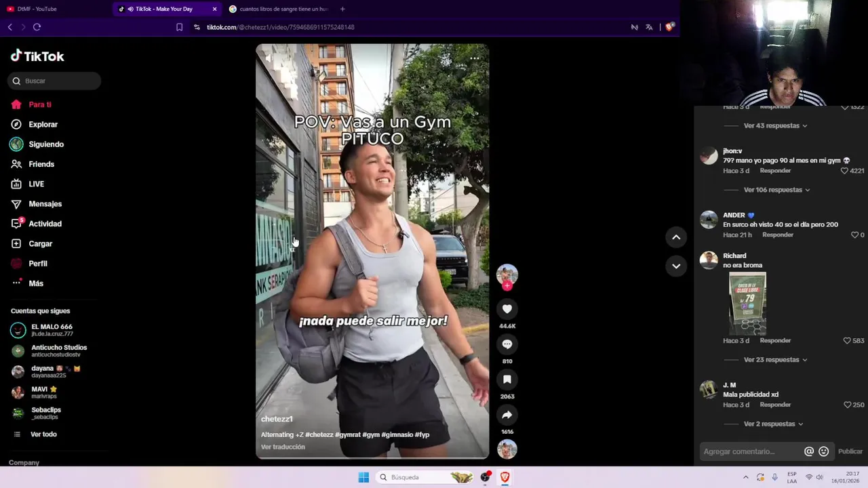This screenshot has height=488, width=868.
Task: Share the video via the arrow icon
Action: (x=507, y=415)
